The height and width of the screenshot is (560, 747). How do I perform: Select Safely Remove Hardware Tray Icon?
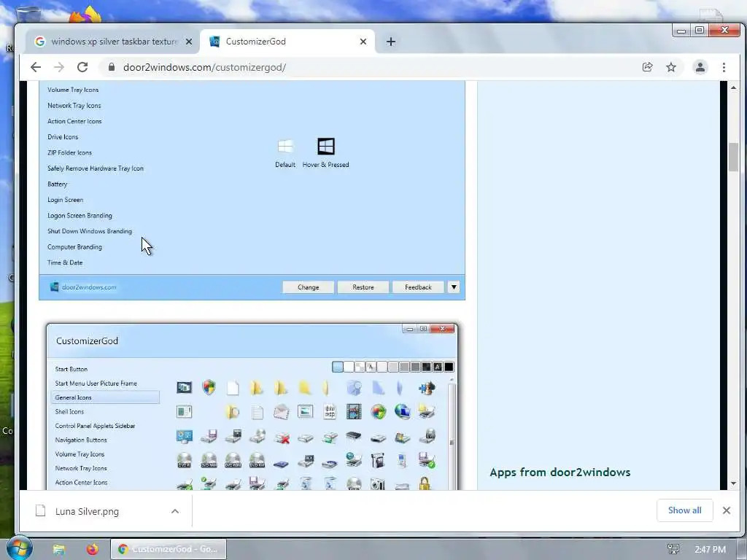pyautogui.click(x=96, y=168)
